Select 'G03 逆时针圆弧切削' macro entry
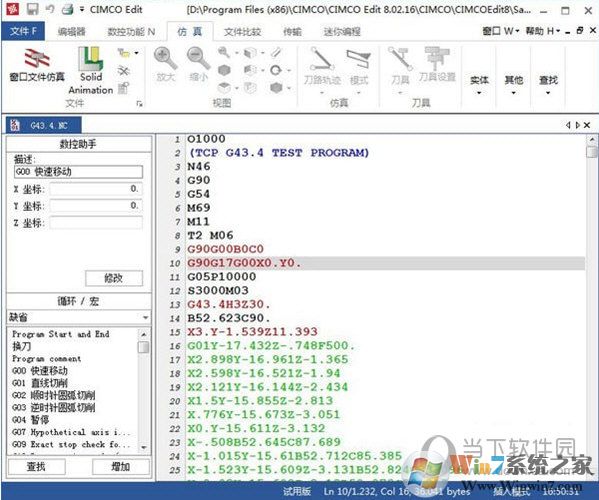Viewport: 599px width, 500px height. point(53,408)
